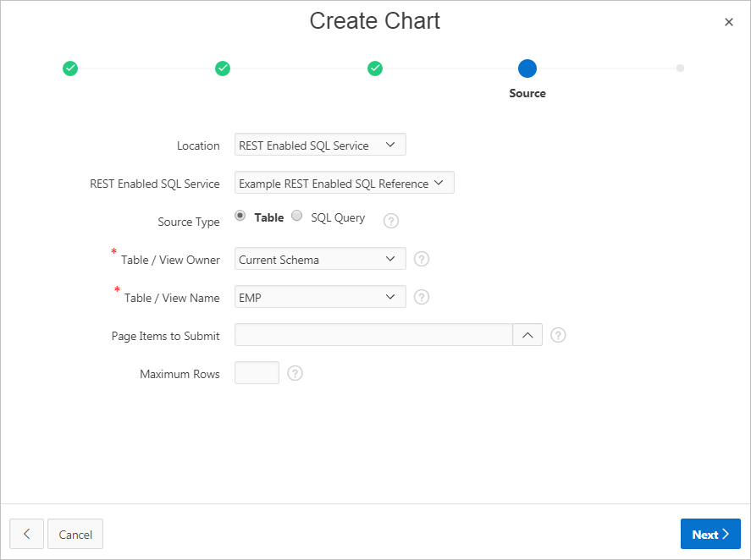Go back using the previous arrow button

pyautogui.click(x=26, y=534)
